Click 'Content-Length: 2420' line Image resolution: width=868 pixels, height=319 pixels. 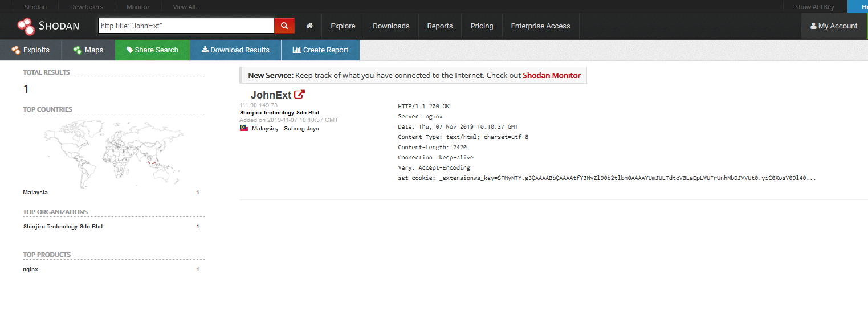click(x=432, y=148)
